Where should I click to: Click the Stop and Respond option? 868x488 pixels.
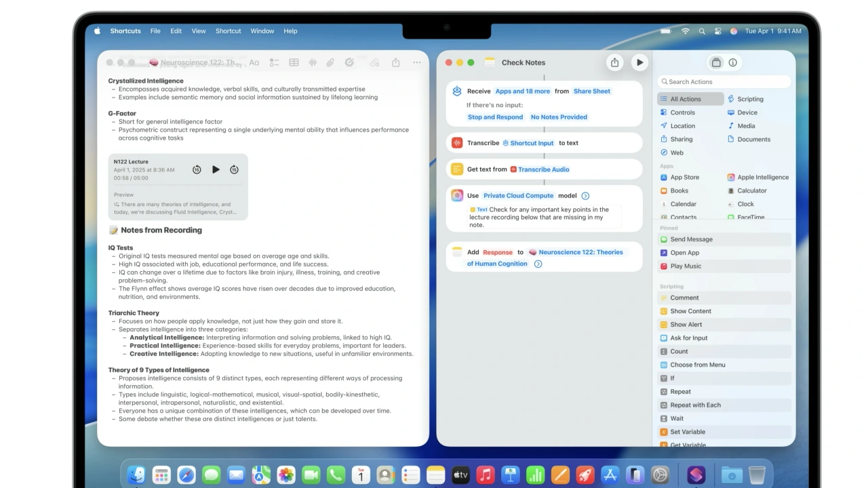point(495,117)
